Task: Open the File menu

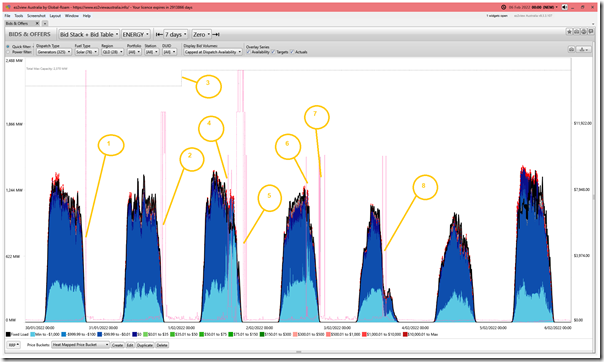Action: point(7,16)
